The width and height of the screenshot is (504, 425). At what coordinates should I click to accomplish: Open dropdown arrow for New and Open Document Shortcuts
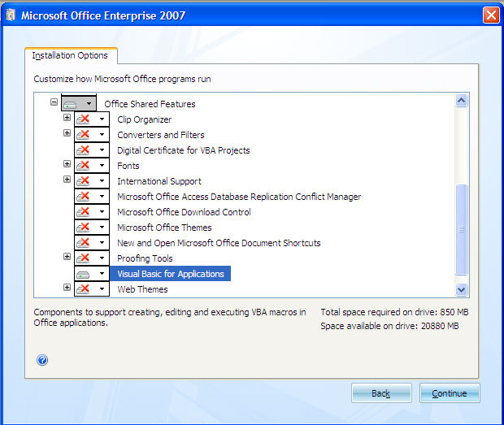102,242
